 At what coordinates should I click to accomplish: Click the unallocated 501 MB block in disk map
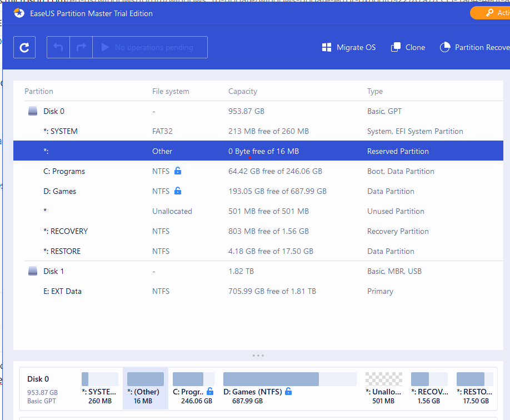tap(383, 388)
